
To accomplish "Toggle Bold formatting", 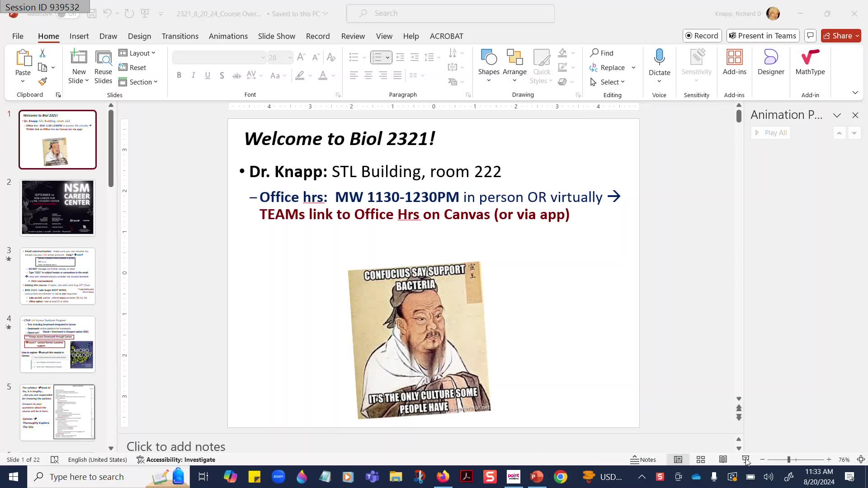I will pyautogui.click(x=179, y=75).
